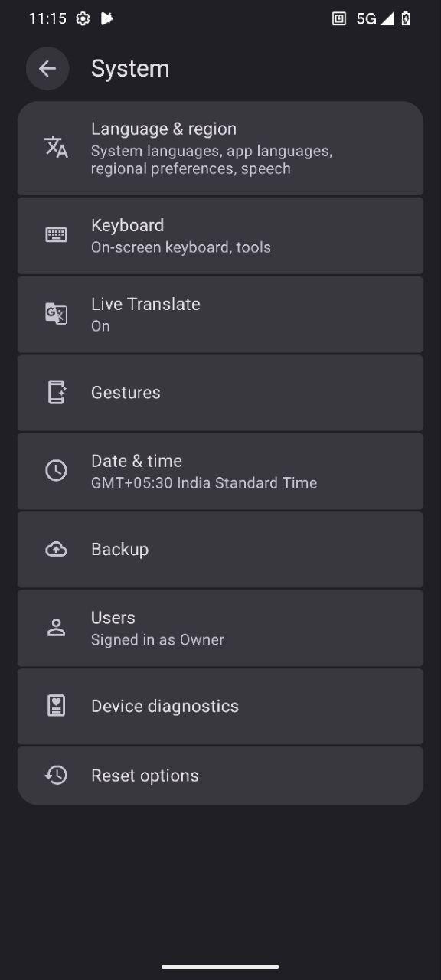Open the Keyboard settings entry
This screenshot has width=441, height=980.
[220, 236]
